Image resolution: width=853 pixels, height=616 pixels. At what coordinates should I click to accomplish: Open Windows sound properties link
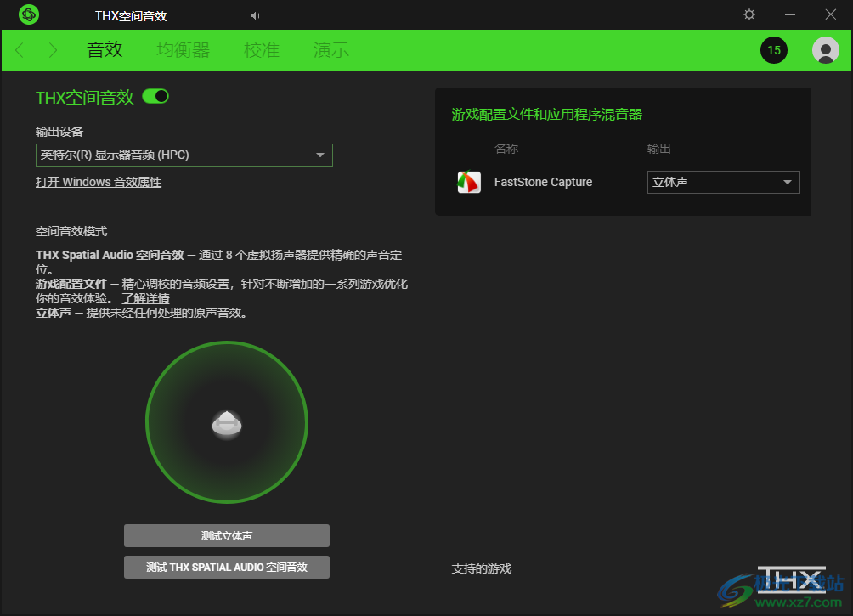click(x=98, y=182)
